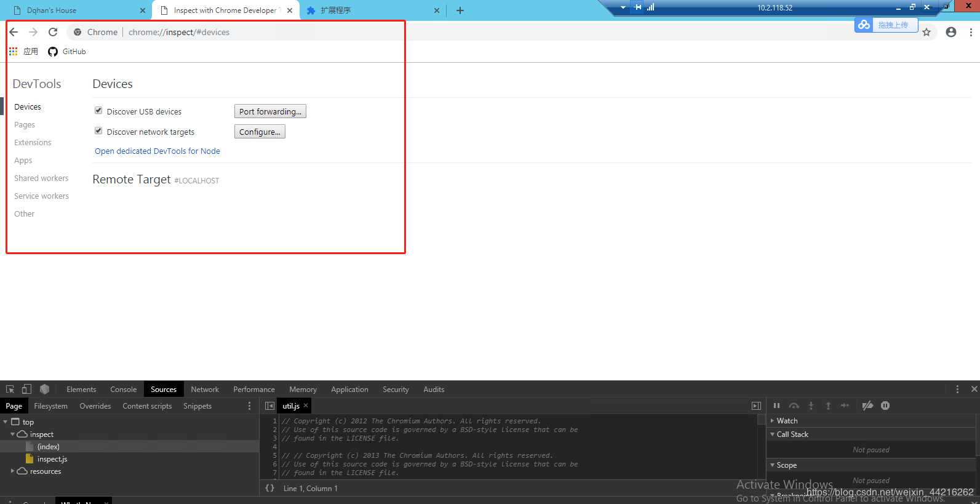Open the Chrome profile avatar menu

[951, 32]
